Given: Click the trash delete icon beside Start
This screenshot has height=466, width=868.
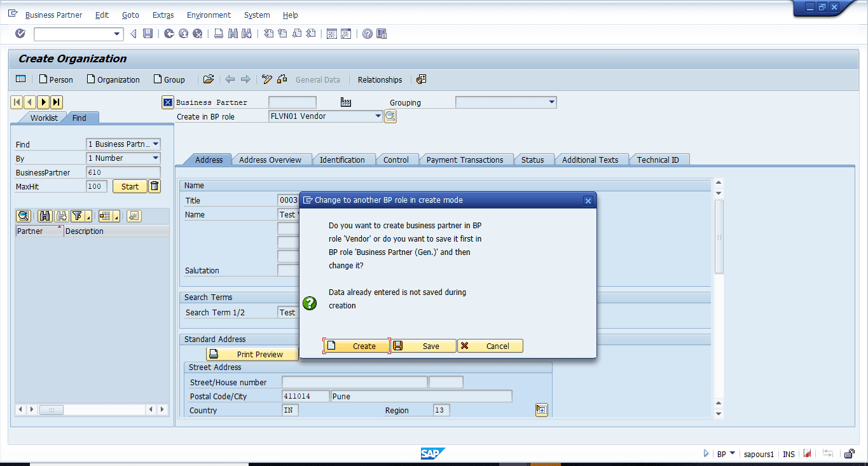Looking at the screenshot, I should click(x=155, y=186).
